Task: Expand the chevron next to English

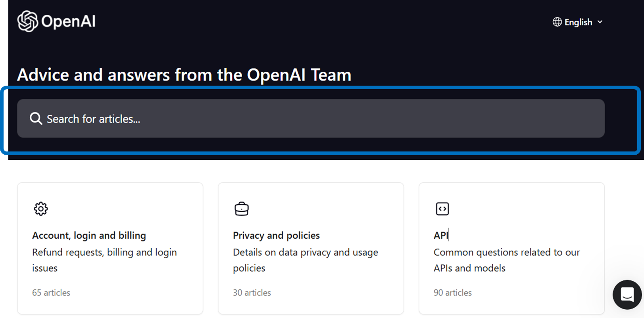Action: 600,22
